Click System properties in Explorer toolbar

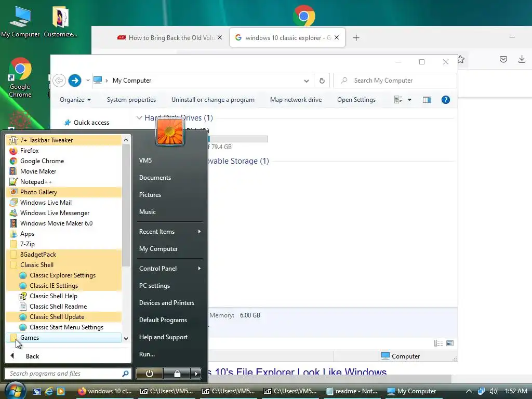coord(131,100)
